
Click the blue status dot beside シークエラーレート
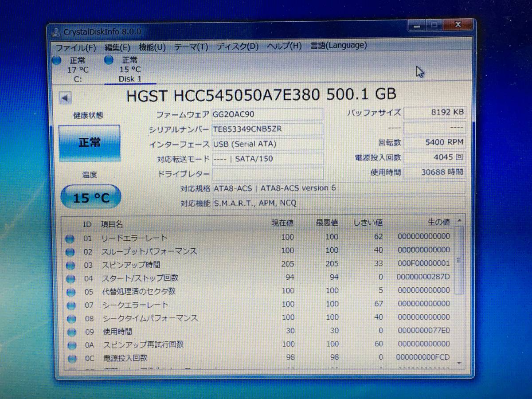point(70,305)
